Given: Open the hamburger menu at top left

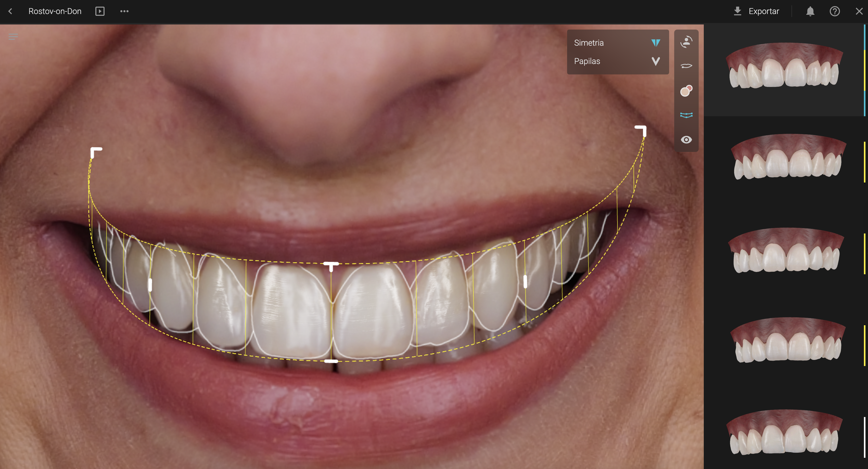Looking at the screenshot, I should tap(13, 37).
